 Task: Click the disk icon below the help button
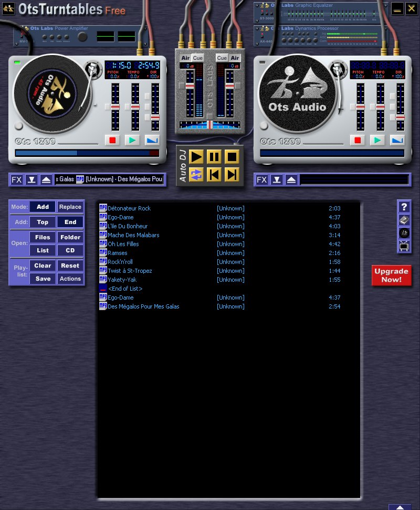pyautogui.click(x=404, y=220)
